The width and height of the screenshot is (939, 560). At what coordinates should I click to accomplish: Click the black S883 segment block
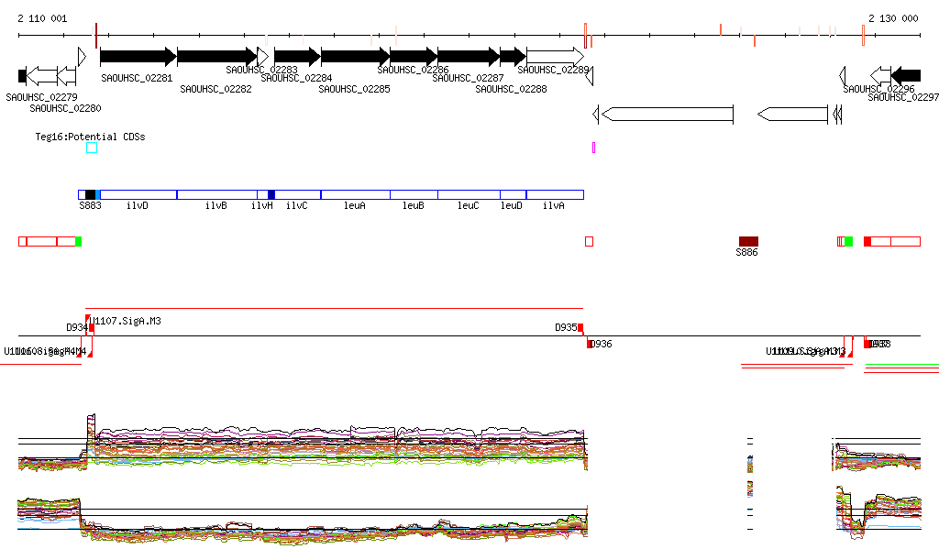[x=91, y=194]
